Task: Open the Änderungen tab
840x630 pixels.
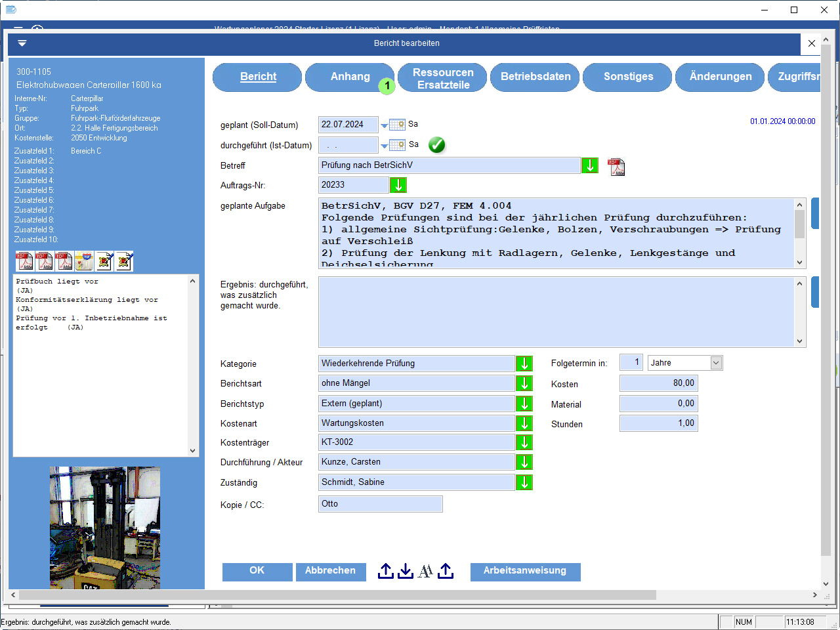Action: click(x=721, y=77)
